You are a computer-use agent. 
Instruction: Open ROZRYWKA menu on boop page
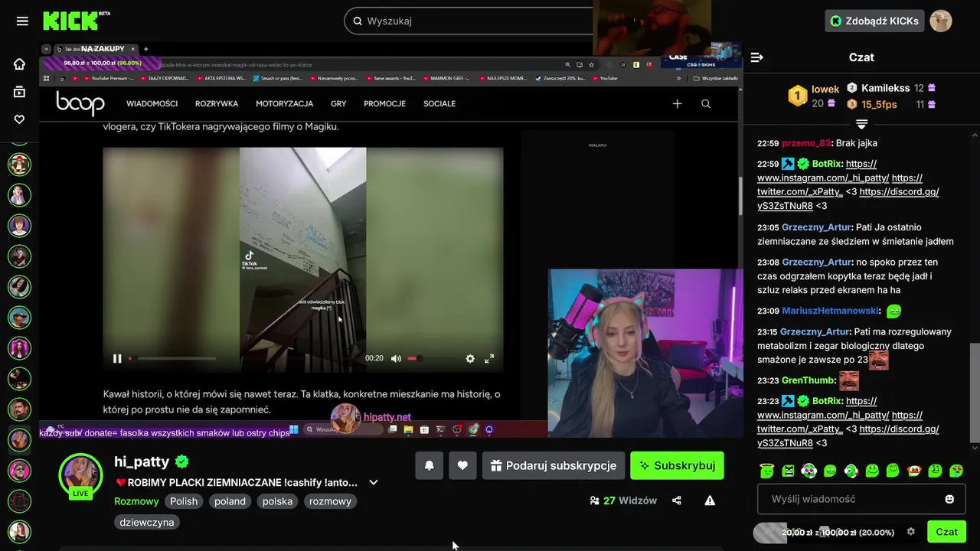tap(217, 103)
